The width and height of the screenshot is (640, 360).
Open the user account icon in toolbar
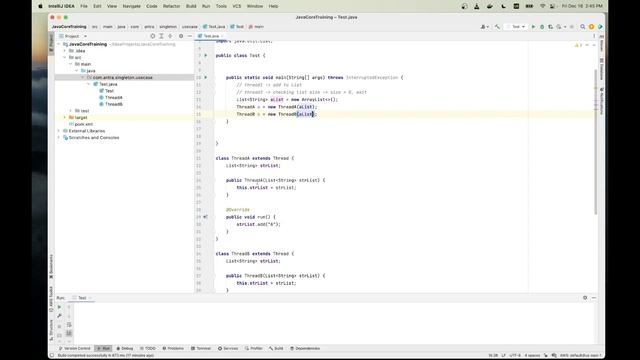tap(484, 27)
